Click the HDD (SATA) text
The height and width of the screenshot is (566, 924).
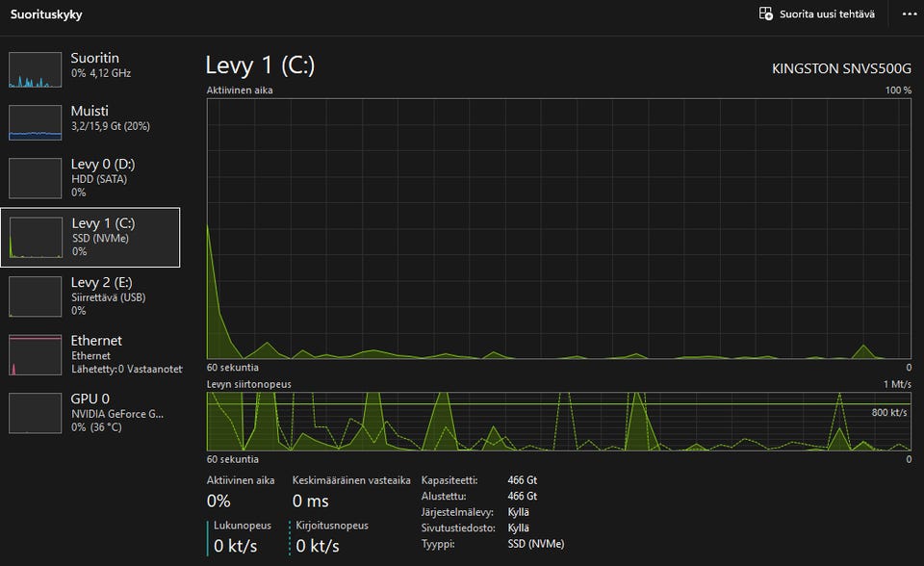tap(99, 179)
